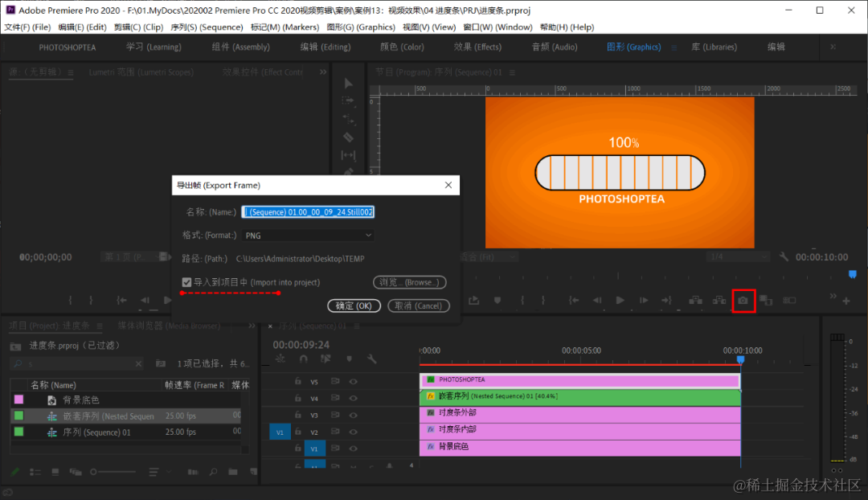Open Program monitor wrench settings
868x500 pixels.
point(784,256)
